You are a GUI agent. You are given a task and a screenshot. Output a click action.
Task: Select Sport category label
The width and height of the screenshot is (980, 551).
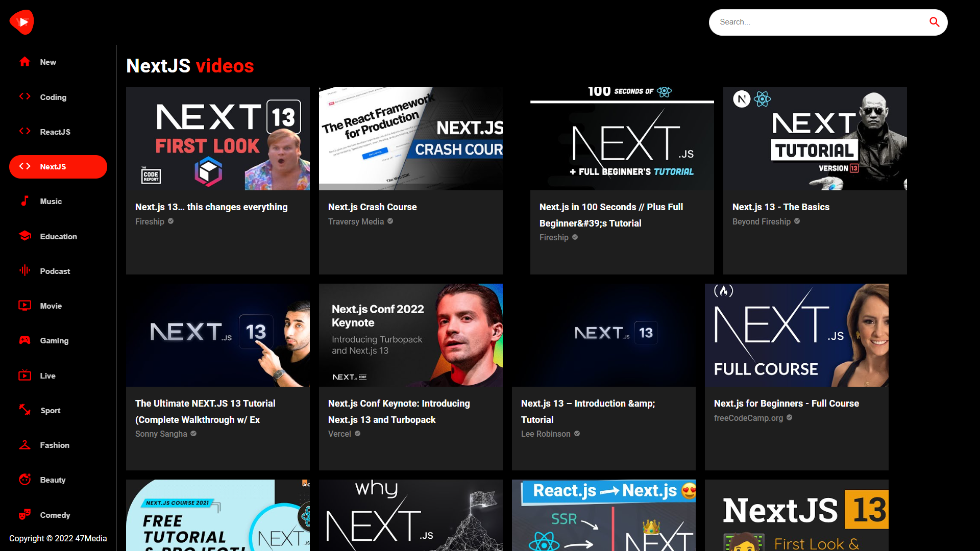[x=51, y=411]
